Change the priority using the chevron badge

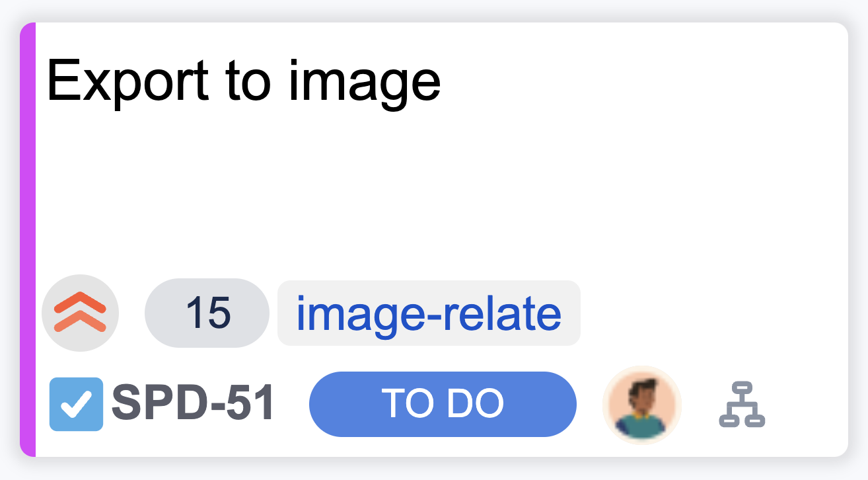[x=80, y=312]
